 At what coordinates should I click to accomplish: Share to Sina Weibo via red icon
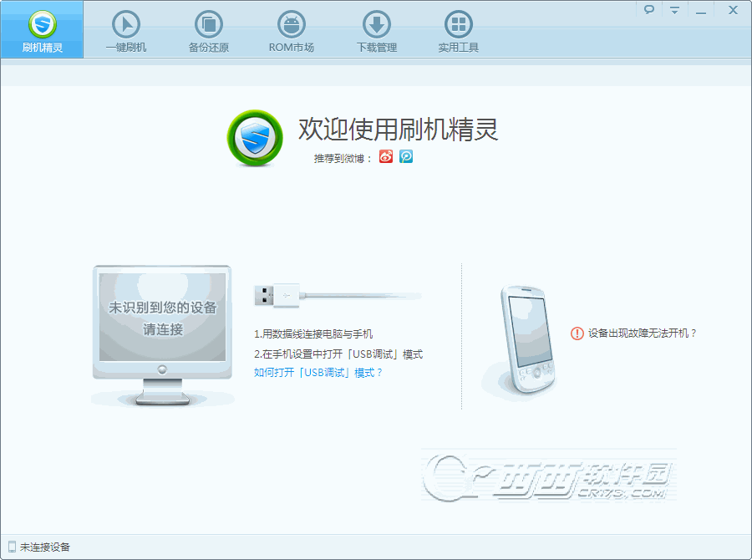click(x=386, y=156)
